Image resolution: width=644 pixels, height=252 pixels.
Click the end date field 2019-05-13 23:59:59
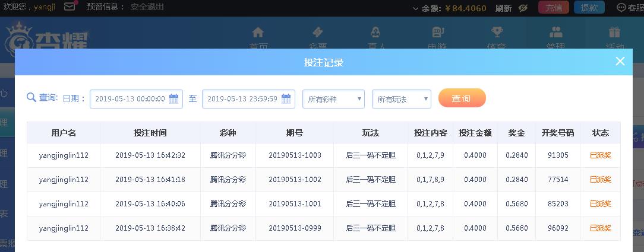tap(248, 99)
